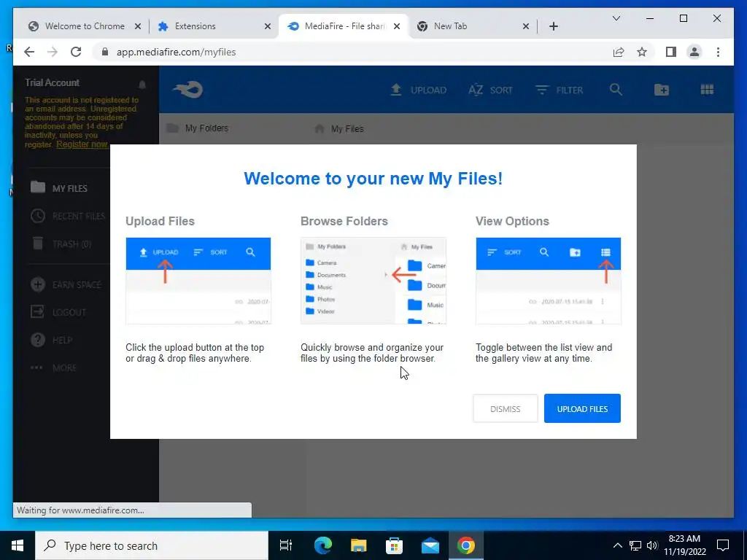Toggle the Chrome side panel icon
This screenshot has width=747, height=560.
tap(671, 52)
